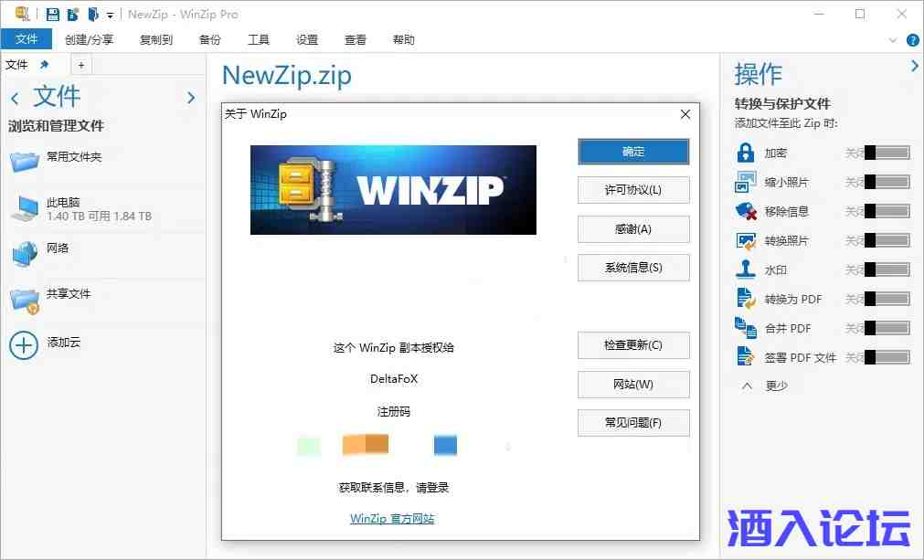Open the WinZip 官方网站 link

coord(392,519)
